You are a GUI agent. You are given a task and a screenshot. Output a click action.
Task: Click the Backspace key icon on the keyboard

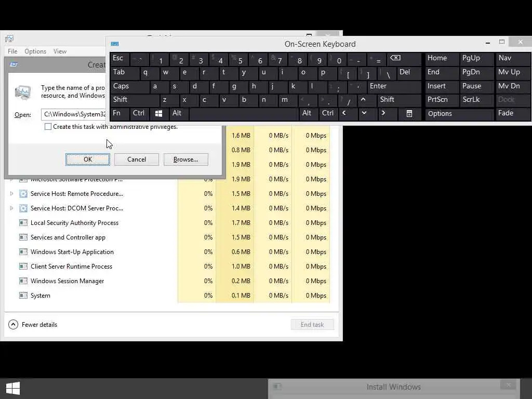395,58
